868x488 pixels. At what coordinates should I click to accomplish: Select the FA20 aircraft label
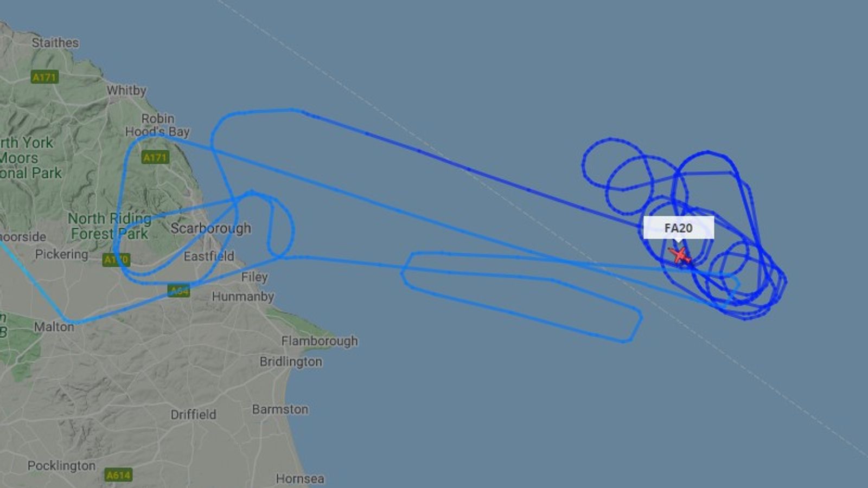[679, 228]
